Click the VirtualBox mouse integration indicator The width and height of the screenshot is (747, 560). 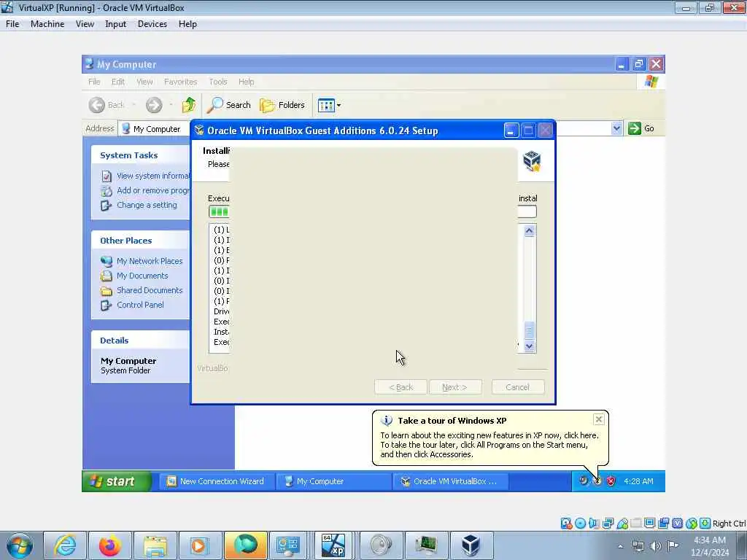[692, 524]
